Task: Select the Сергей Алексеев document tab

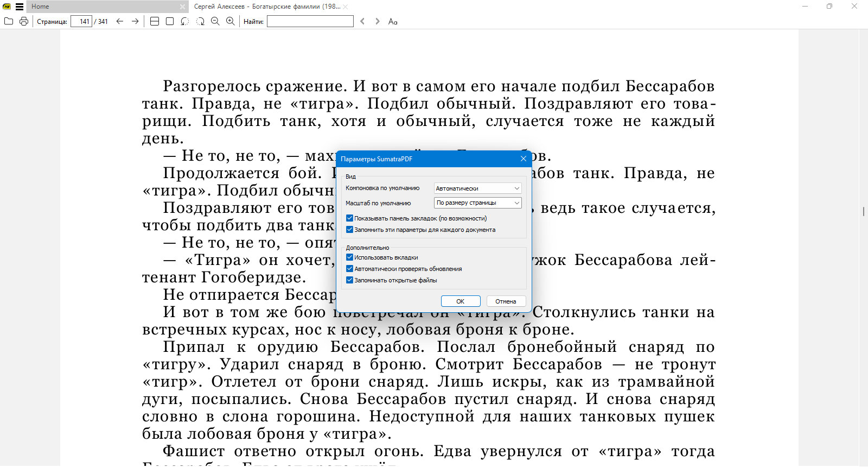Action: click(267, 7)
